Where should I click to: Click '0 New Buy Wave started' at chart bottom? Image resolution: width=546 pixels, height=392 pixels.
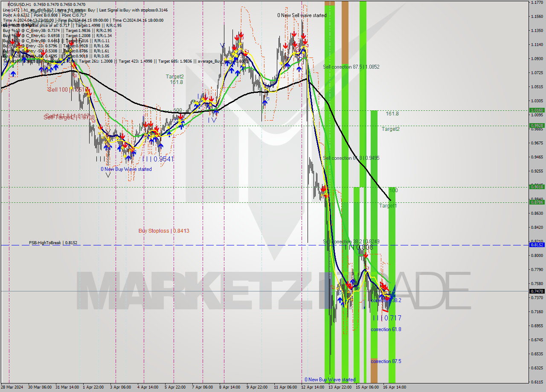(330, 380)
